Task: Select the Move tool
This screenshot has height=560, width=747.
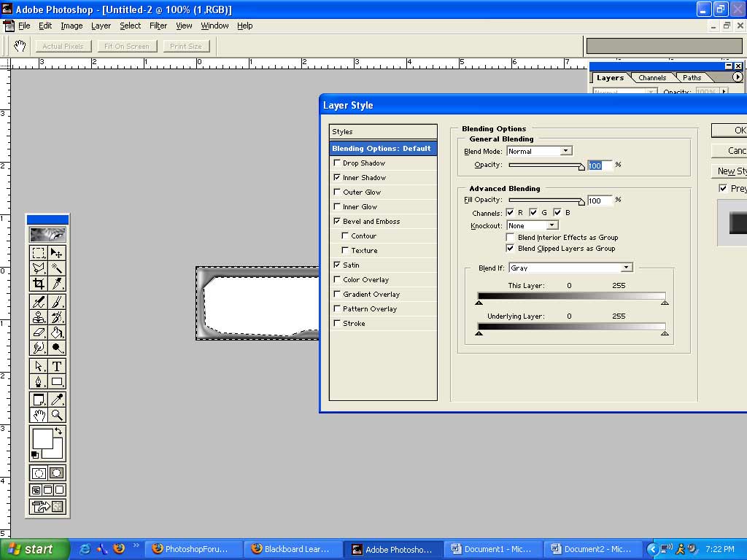Action: [56, 253]
